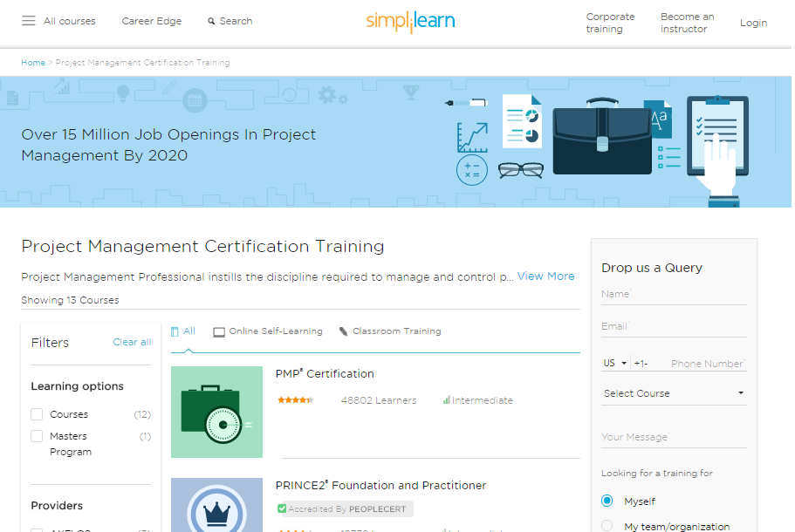The image size is (795, 532).
Task: Check the Masters Program filter checkbox
Action: coord(36,436)
